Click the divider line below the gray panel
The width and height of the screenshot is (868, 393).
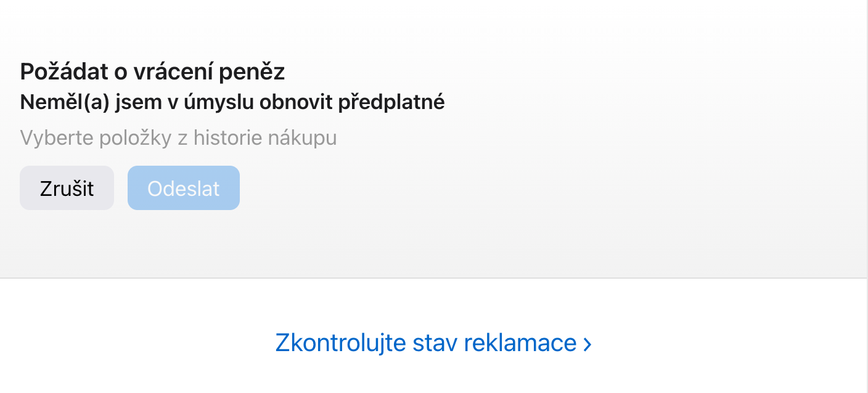point(432,278)
